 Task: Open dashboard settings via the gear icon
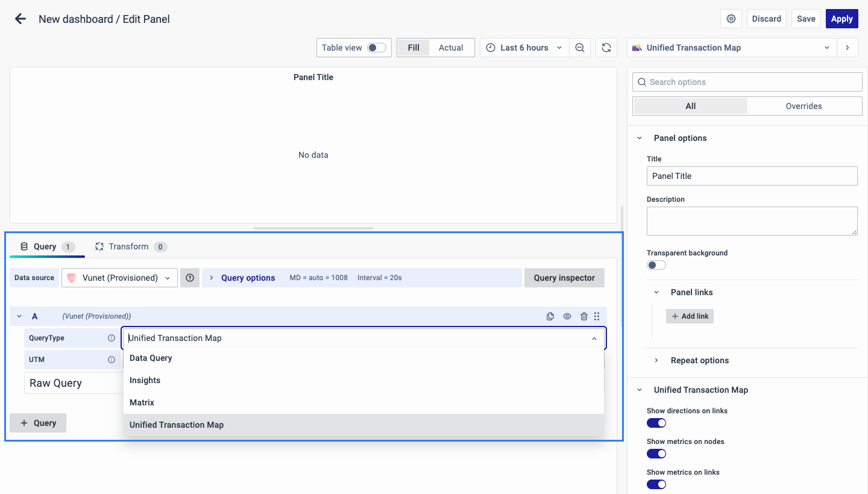tap(731, 19)
